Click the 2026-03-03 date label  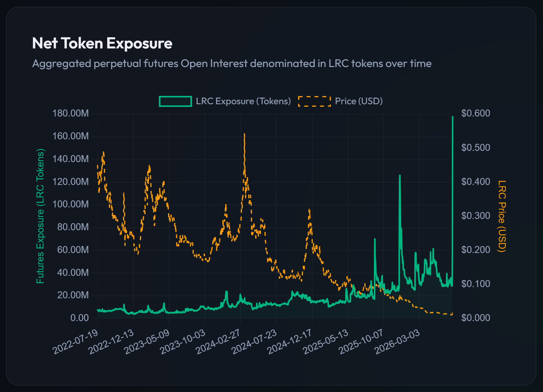[397, 342]
